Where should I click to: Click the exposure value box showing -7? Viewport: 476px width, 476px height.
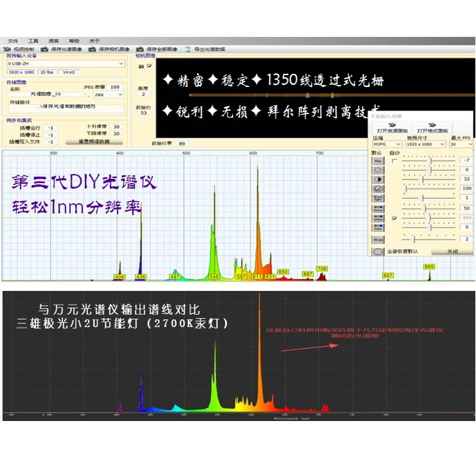(467, 160)
